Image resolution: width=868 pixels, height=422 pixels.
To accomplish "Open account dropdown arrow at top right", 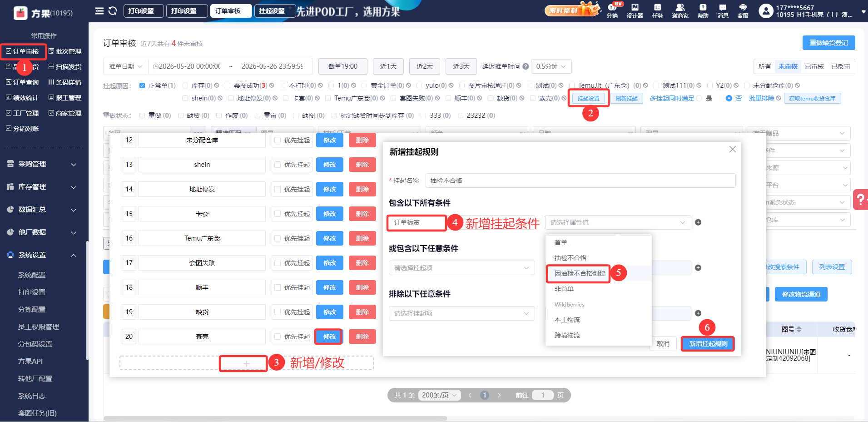I will point(863,12).
